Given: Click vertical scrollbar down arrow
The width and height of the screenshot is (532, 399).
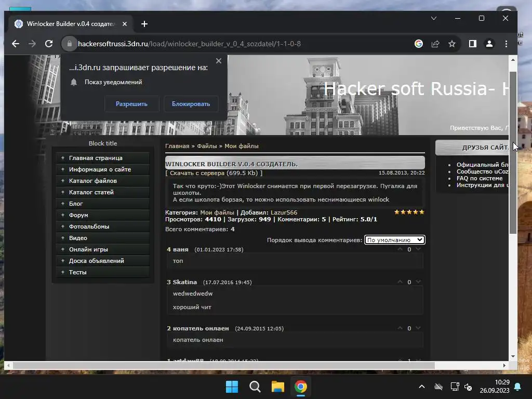Looking at the screenshot, I should click(x=513, y=356).
